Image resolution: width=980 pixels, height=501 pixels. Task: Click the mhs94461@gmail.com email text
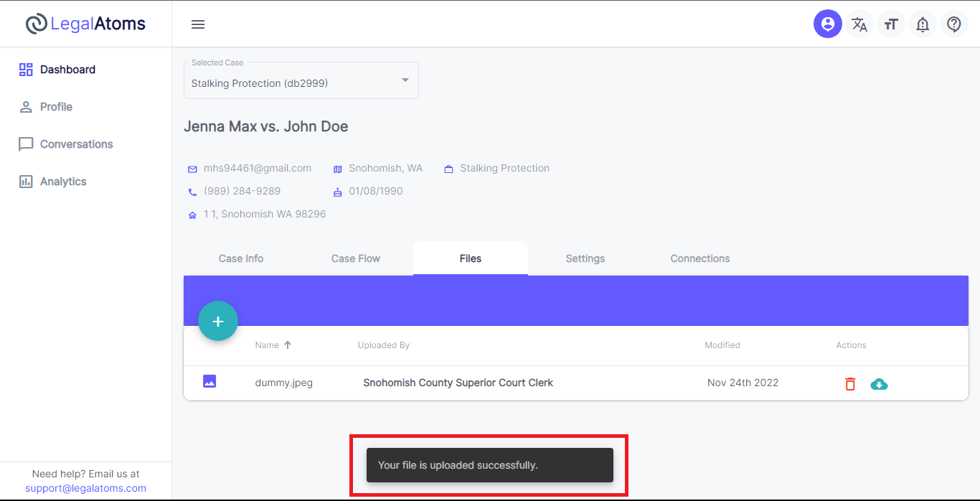click(x=258, y=168)
